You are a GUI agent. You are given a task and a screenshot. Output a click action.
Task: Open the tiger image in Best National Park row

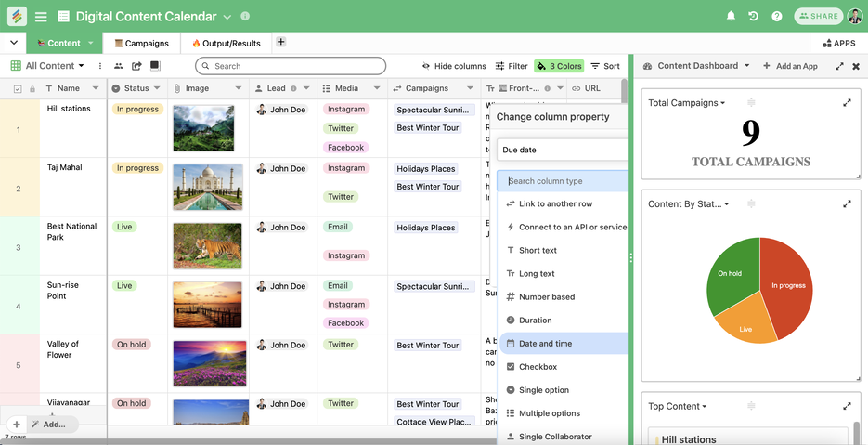point(208,246)
